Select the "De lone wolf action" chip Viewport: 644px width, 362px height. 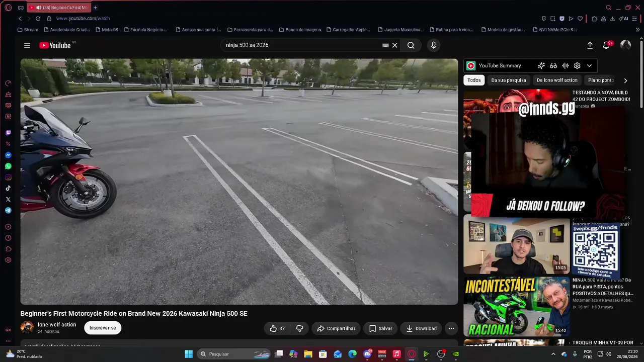[x=557, y=80]
